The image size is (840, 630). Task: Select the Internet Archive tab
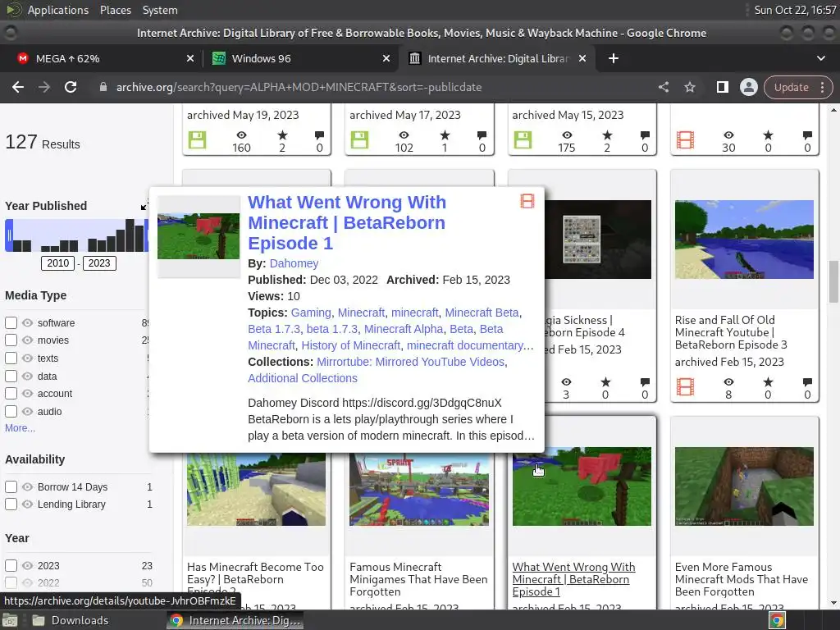(497, 58)
